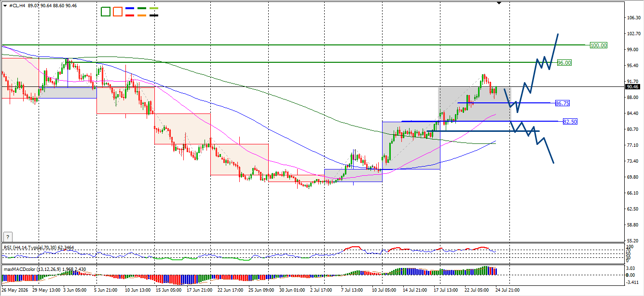
Task: Pick the dark green line legend swatch
Action: (x=142, y=9)
